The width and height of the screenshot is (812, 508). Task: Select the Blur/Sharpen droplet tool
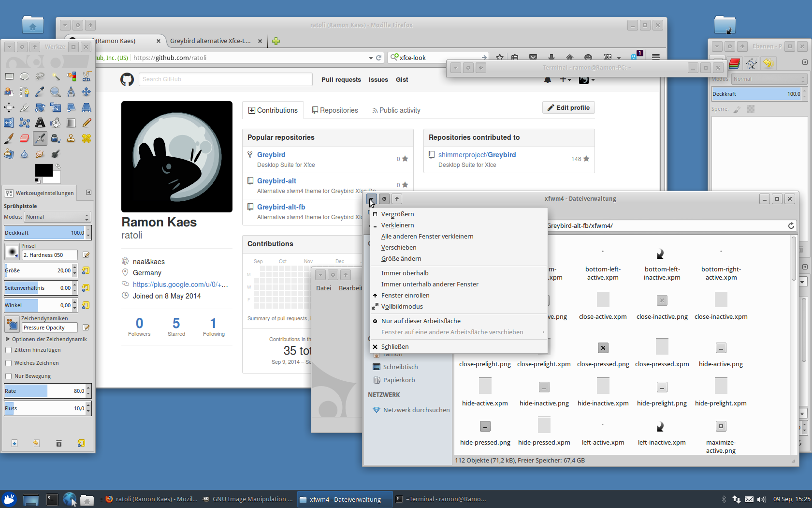click(25, 154)
